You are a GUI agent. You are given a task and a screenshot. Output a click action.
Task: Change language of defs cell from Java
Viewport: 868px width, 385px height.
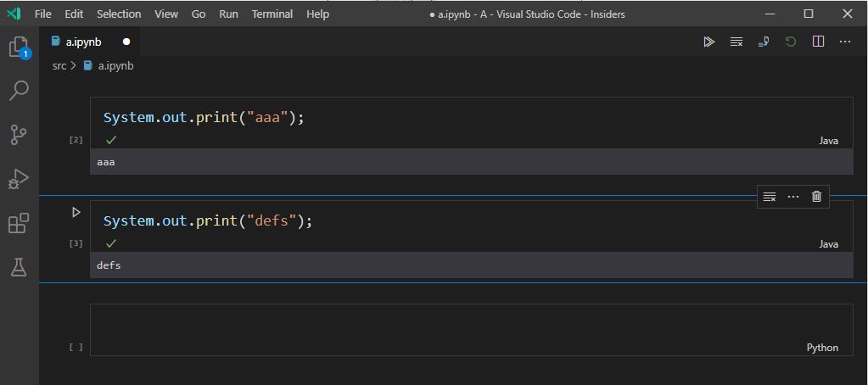[829, 244]
